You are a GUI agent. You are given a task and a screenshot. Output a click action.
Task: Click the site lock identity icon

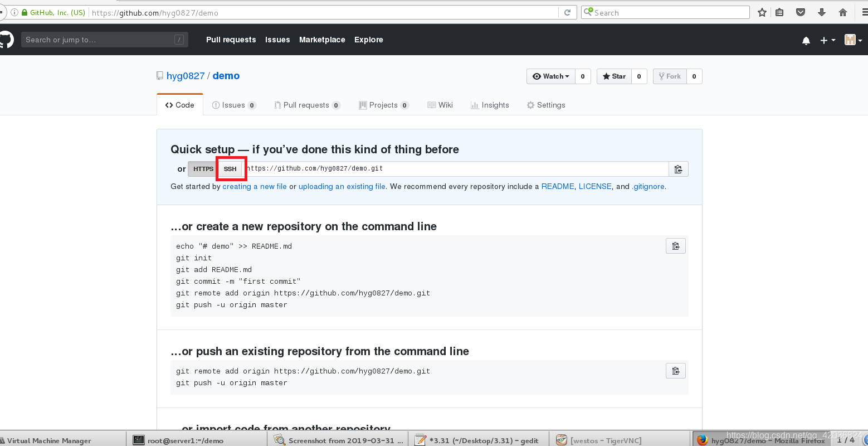(25, 12)
